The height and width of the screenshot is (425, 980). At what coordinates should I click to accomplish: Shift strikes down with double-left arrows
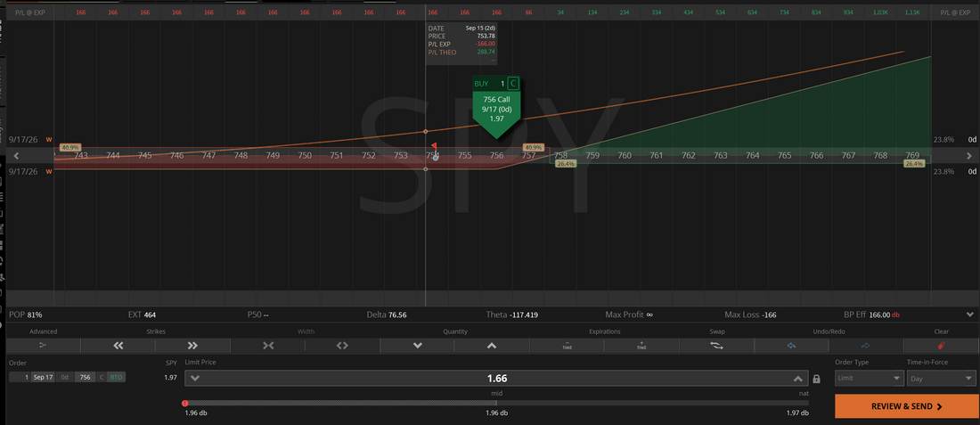coord(118,345)
